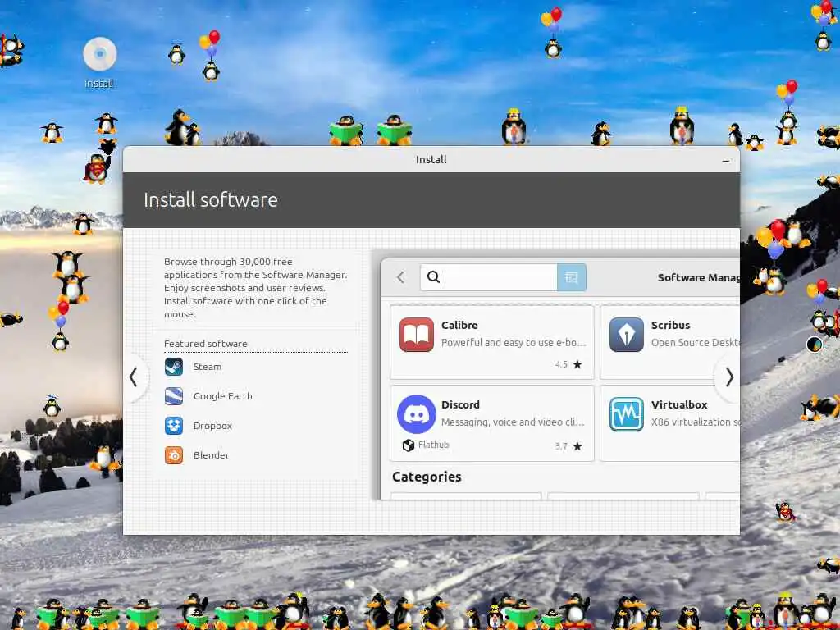Click the Discord app title
This screenshot has height=630, width=840.
click(x=461, y=405)
